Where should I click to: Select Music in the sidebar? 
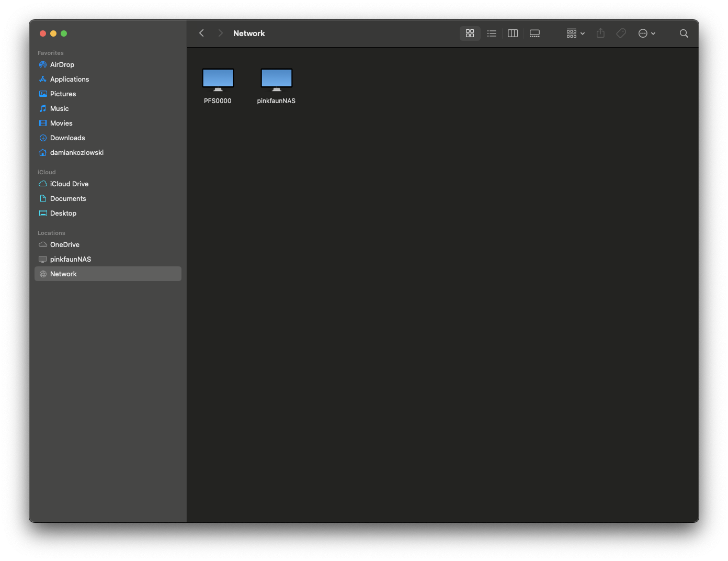(x=108, y=108)
